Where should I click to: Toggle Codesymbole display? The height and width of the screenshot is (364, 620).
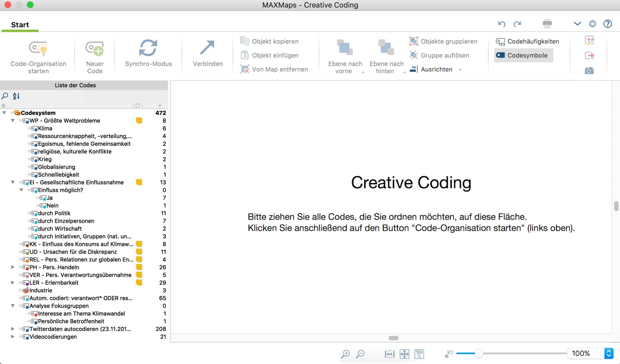tap(523, 55)
